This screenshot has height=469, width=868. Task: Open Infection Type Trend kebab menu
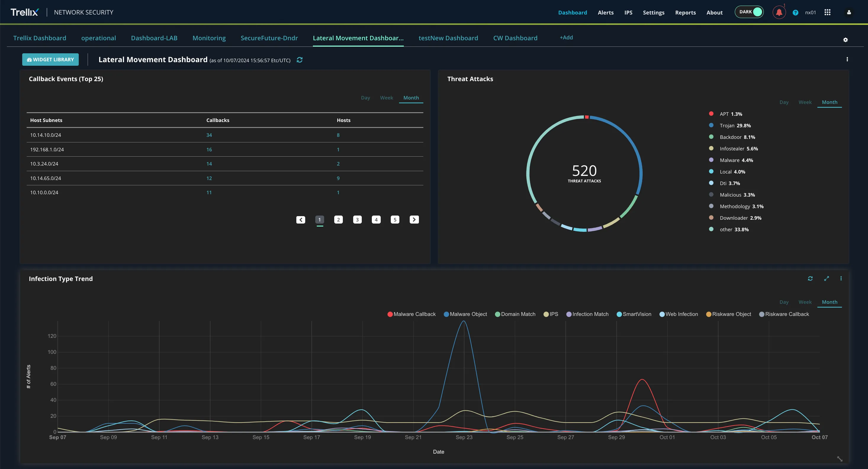841,279
